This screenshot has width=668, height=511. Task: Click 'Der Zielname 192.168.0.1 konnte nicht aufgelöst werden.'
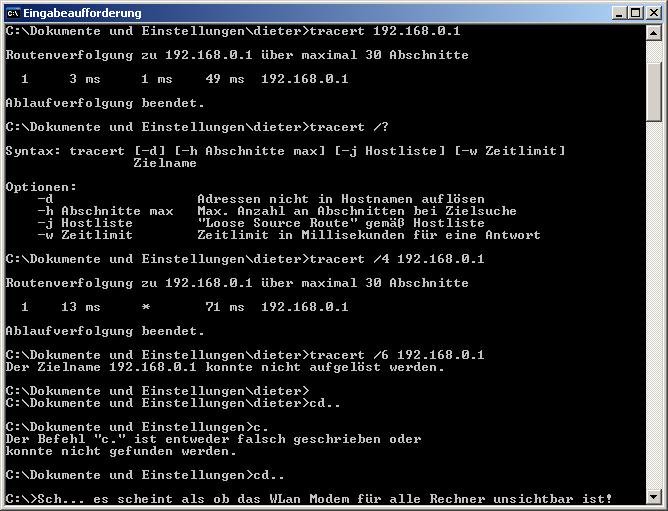click(225, 367)
